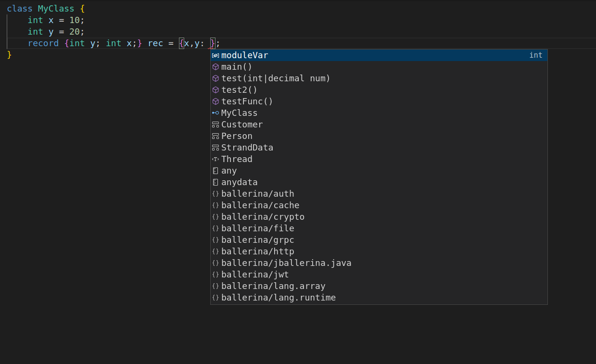Click the module icon beside ballerina/file
596x364 pixels.
point(216,228)
